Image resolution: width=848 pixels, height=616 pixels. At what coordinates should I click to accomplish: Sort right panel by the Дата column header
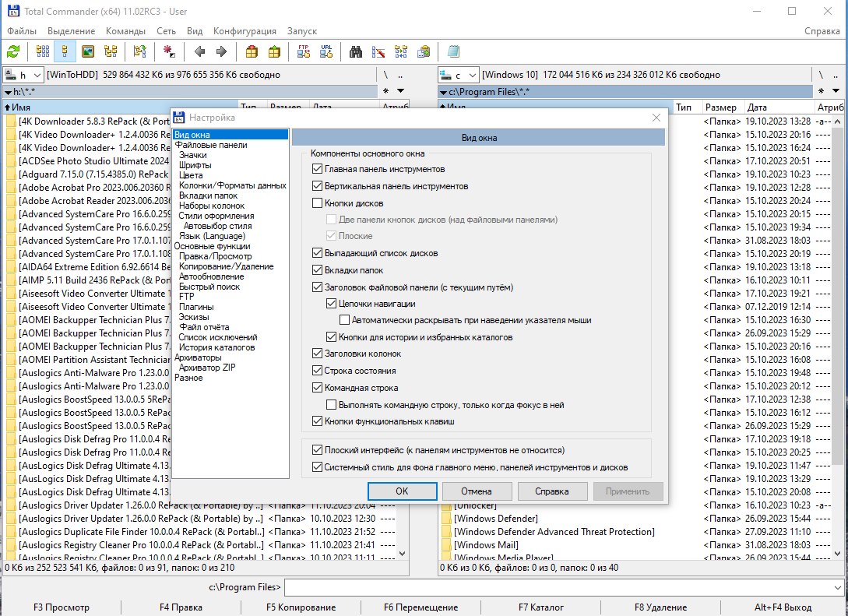[778, 107]
